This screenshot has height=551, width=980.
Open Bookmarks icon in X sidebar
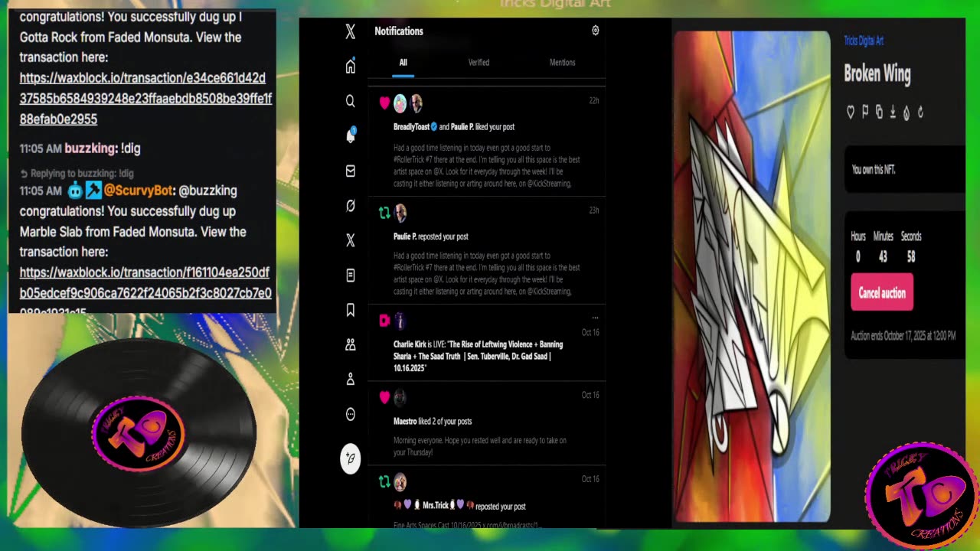[350, 310]
